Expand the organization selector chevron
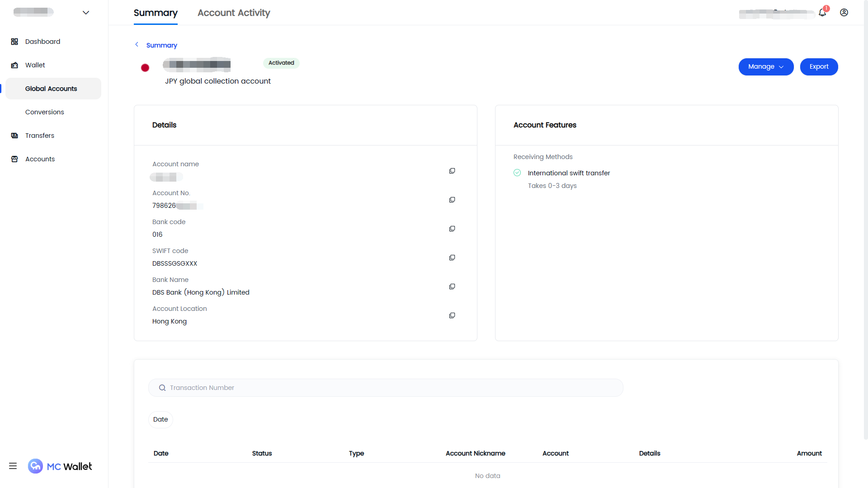 86,13
